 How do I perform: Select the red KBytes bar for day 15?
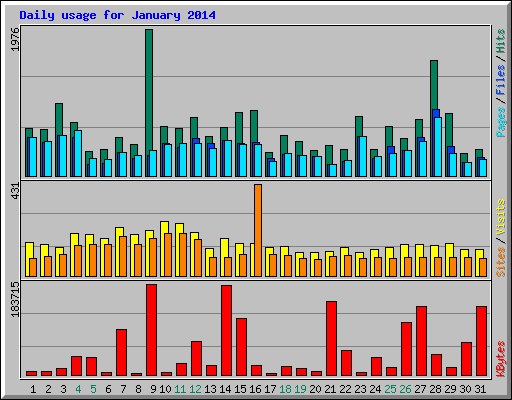coord(241,347)
